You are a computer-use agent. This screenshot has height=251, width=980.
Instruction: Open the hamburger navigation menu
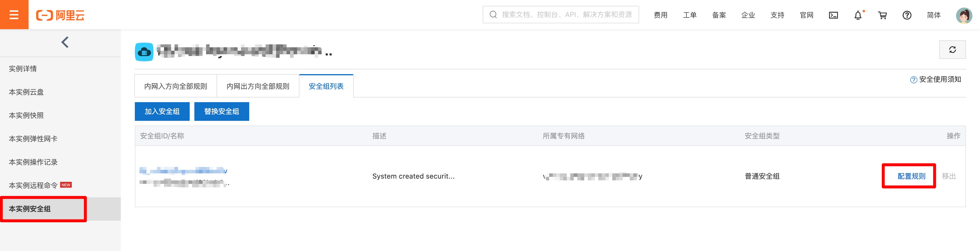coord(14,15)
